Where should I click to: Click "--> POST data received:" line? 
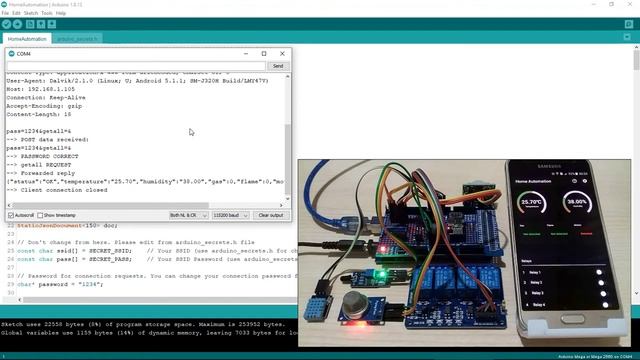pos(48,140)
